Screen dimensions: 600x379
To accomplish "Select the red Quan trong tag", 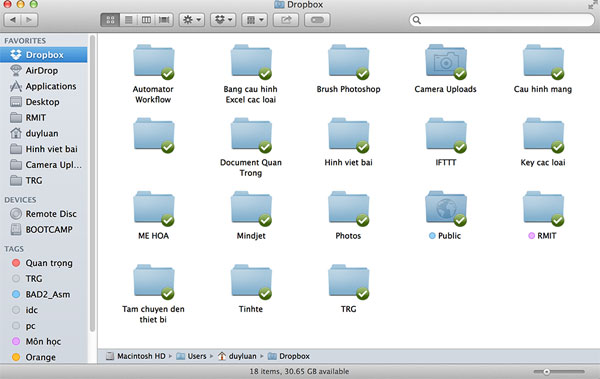I will pyautogui.click(x=44, y=263).
